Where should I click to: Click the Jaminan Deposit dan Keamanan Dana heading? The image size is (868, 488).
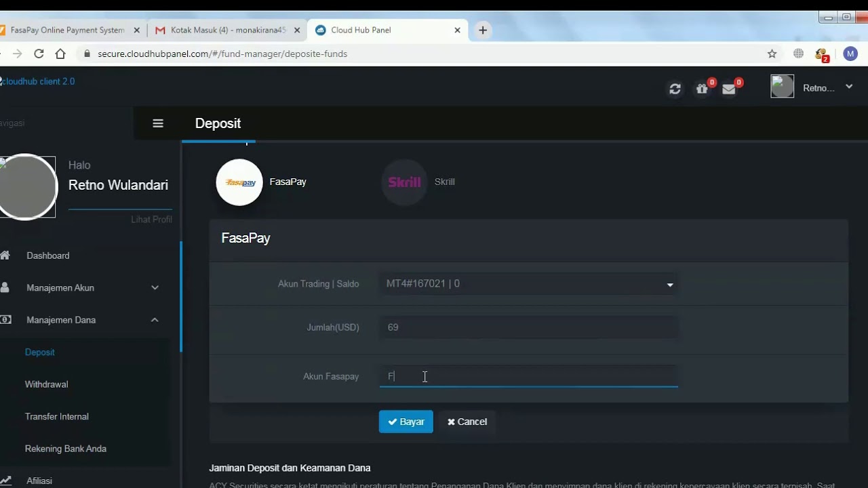(290, 468)
